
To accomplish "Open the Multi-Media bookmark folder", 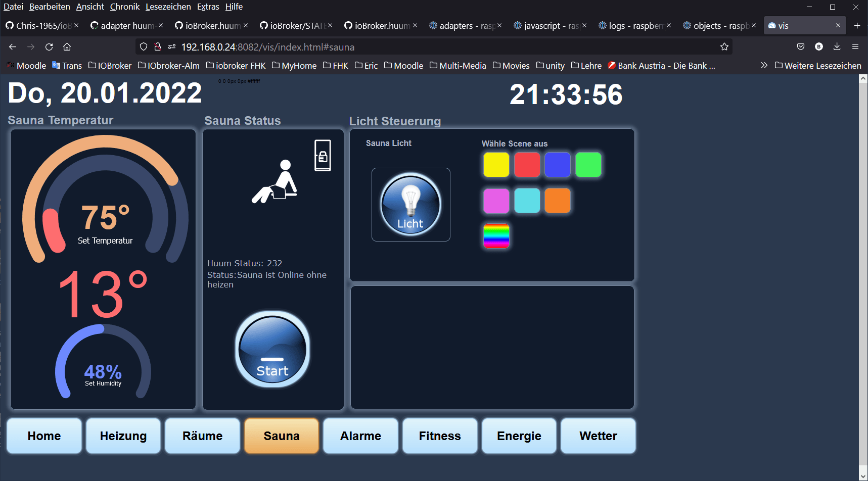I will coord(458,66).
